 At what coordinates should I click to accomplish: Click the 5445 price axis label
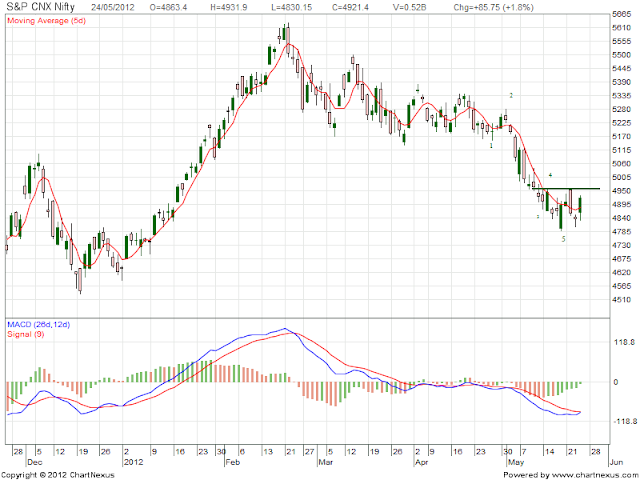point(622,69)
